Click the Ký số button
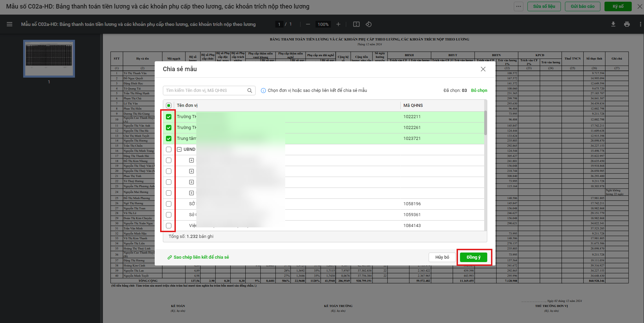This screenshot has width=644, height=323. (x=618, y=6)
